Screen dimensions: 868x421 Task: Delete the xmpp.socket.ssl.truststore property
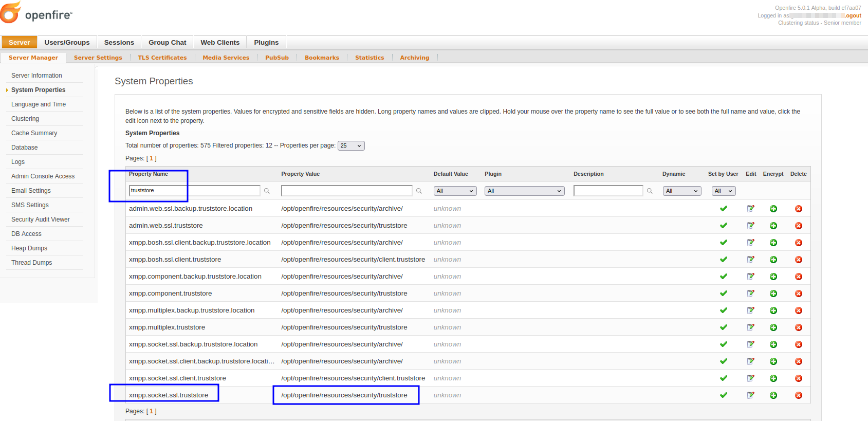[799, 395]
